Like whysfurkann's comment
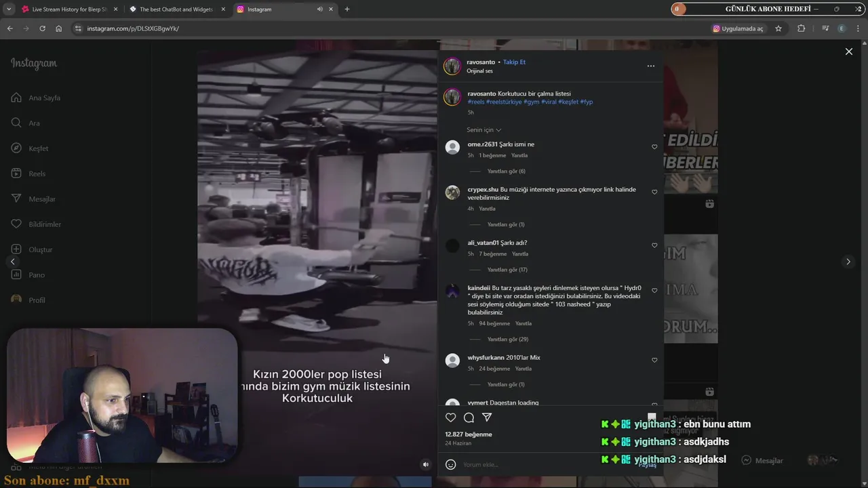 pyautogui.click(x=654, y=360)
